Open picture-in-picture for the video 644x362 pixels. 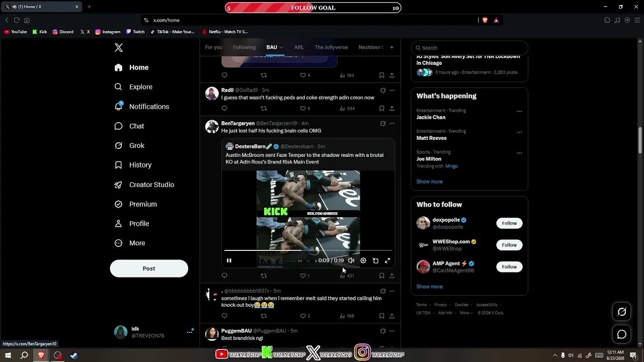[x=375, y=260]
